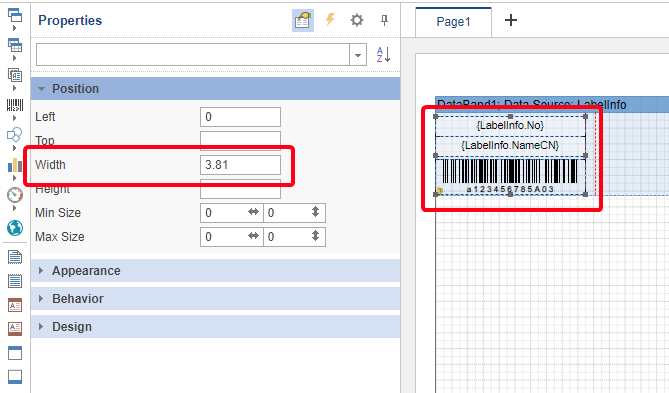Select the barcode component on the band
The image size is (669, 393).
tap(510, 176)
